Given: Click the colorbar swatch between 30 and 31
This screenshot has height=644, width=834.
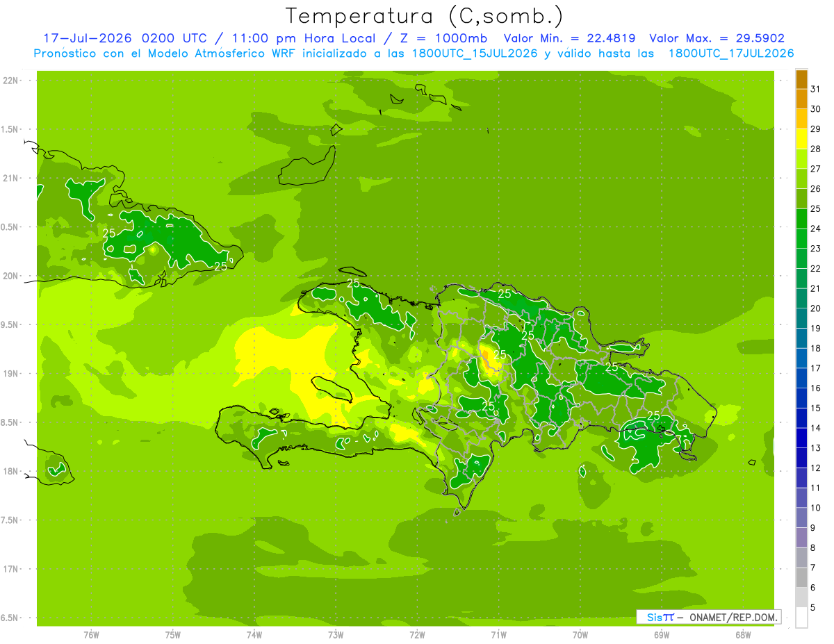Looking at the screenshot, I should [801, 99].
